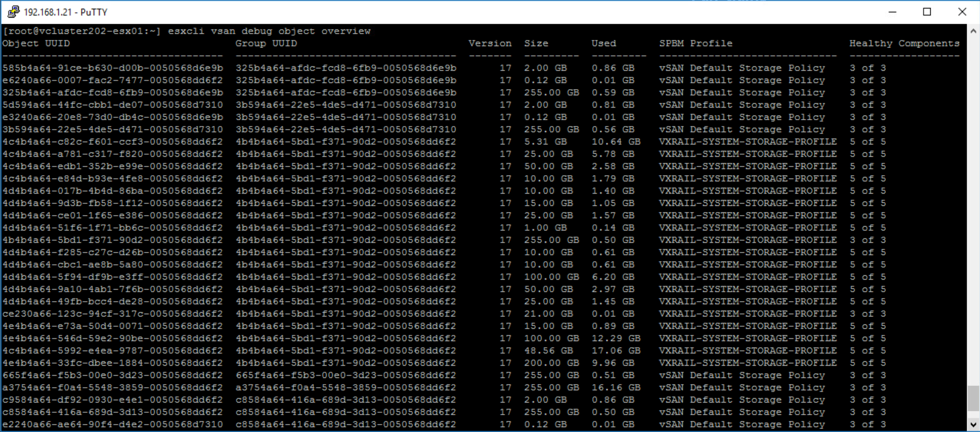Click the window title '192.168.1.21 - PuTTY'

[x=66, y=12]
